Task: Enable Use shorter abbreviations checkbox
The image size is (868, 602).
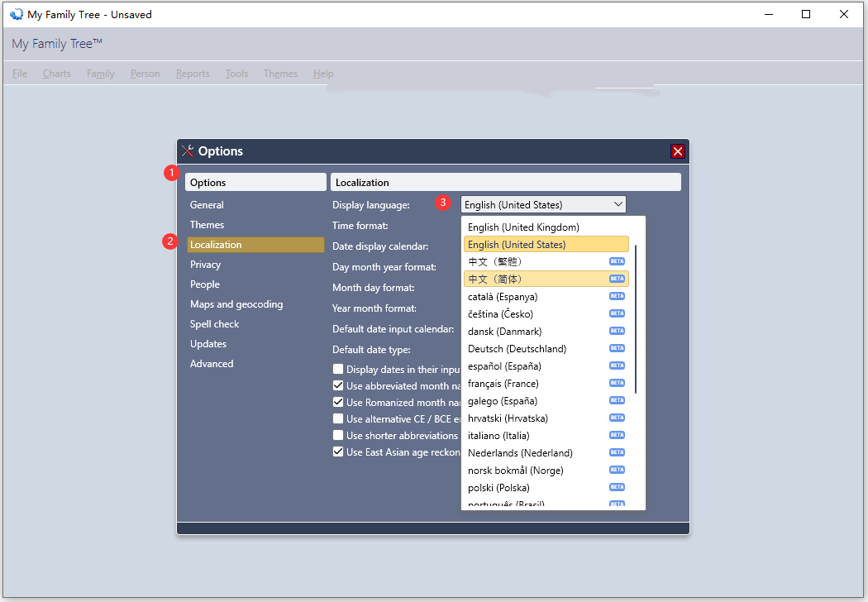Action: 337,435
